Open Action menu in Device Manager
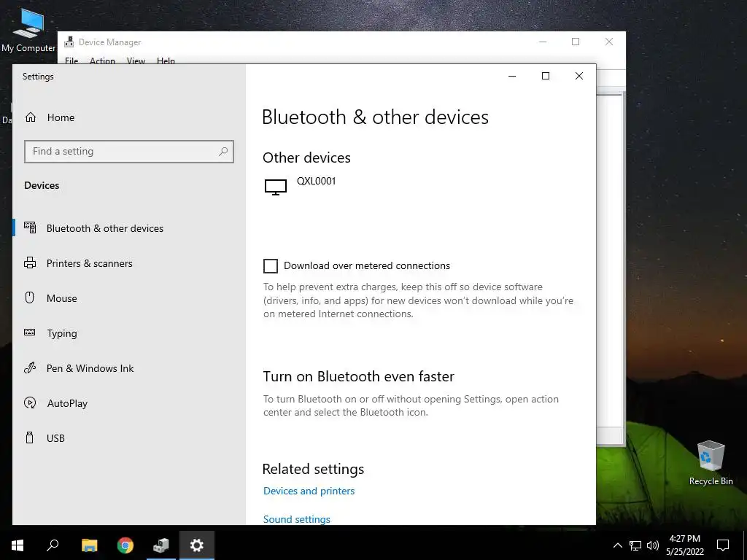747x560 pixels. point(102,61)
